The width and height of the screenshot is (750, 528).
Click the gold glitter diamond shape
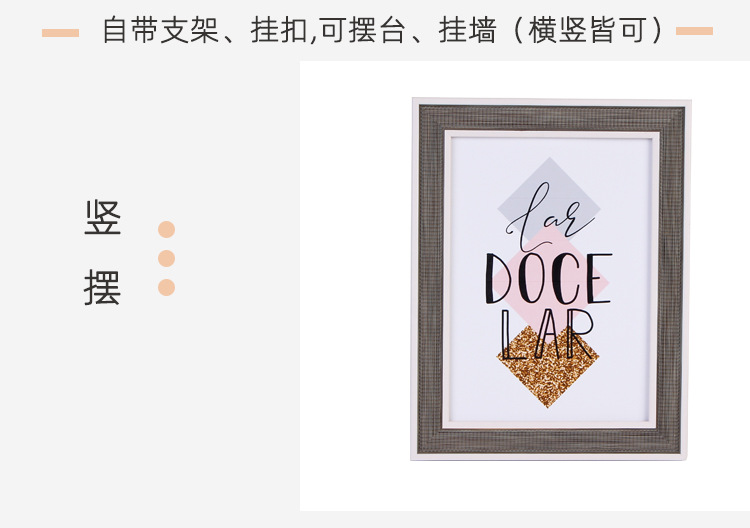coord(548,366)
